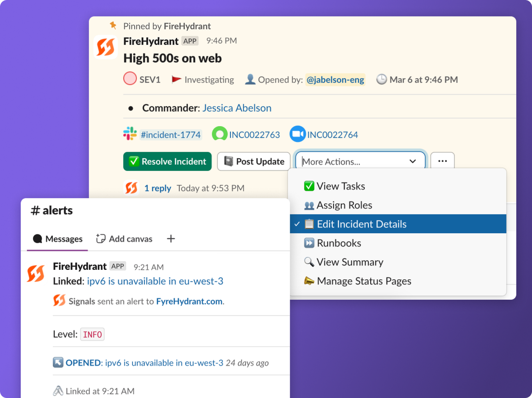Image resolution: width=532 pixels, height=398 pixels.
Task: Click the 24 days ago text
Action: click(247, 363)
